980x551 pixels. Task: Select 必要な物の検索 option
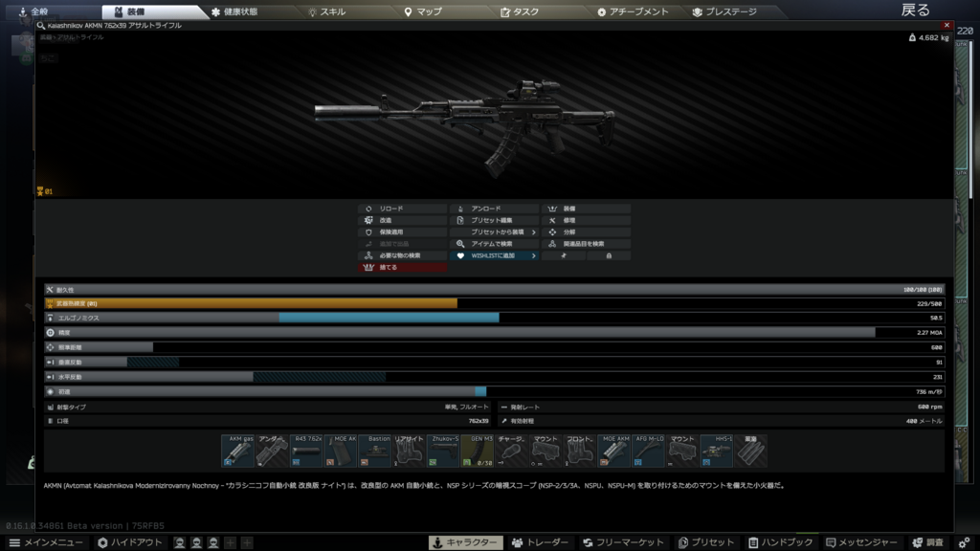point(402,255)
